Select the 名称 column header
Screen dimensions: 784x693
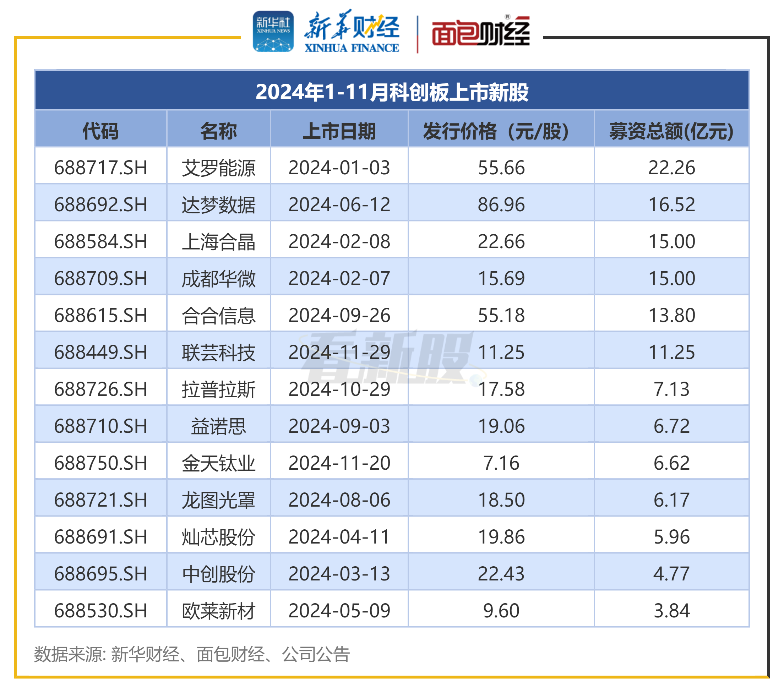[x=219, y=130]
